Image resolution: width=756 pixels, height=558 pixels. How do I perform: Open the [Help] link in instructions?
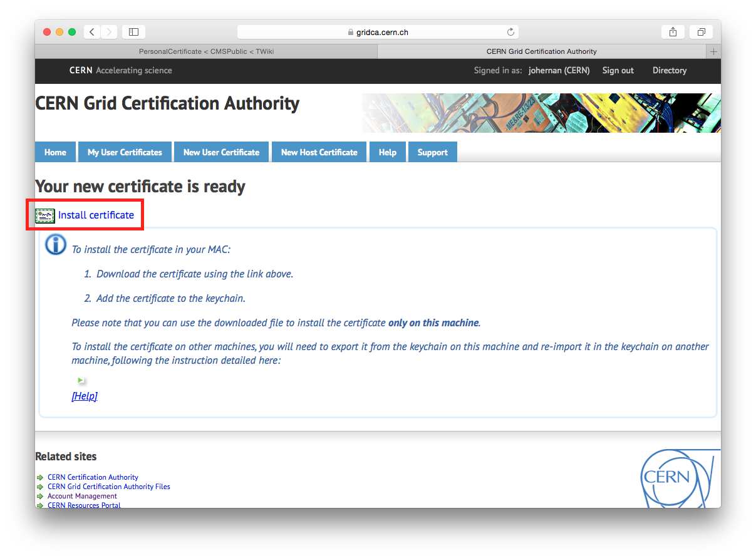[85, 396]
